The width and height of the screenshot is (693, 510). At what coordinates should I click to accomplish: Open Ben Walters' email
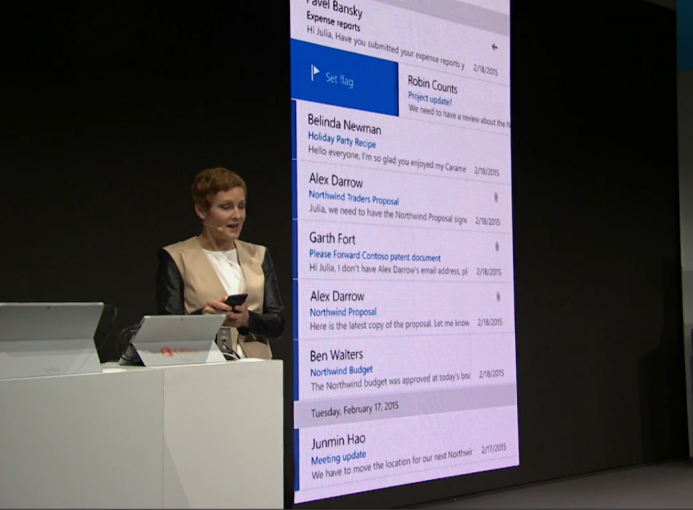(405, 366)
